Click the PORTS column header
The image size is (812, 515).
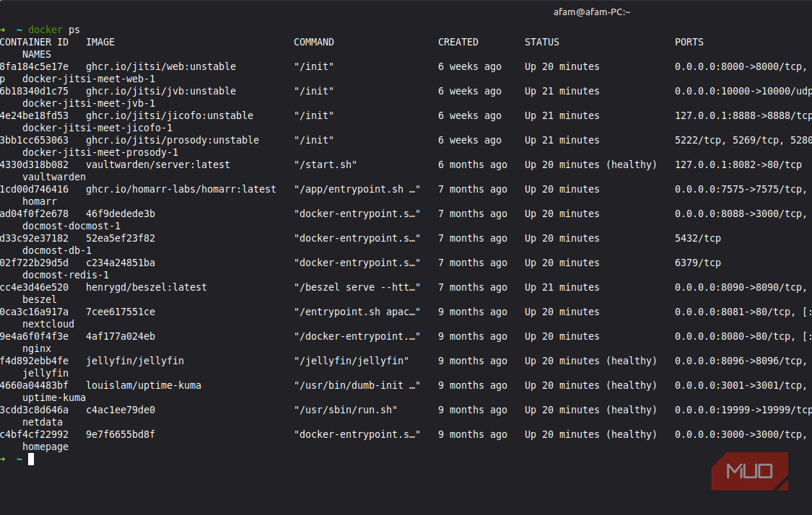point(689,42)
